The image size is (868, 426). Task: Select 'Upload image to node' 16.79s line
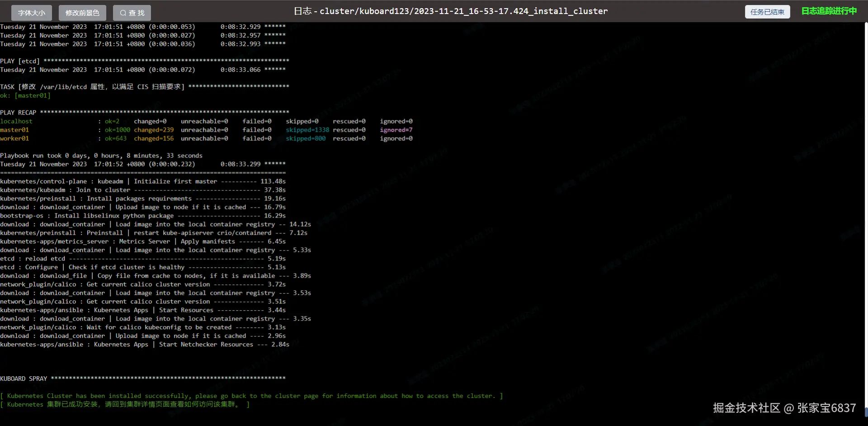(x=143, y=207)
